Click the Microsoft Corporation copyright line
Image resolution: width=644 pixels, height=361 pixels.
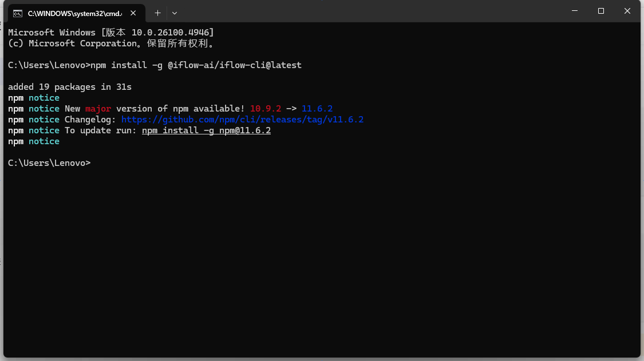(109, 43)
